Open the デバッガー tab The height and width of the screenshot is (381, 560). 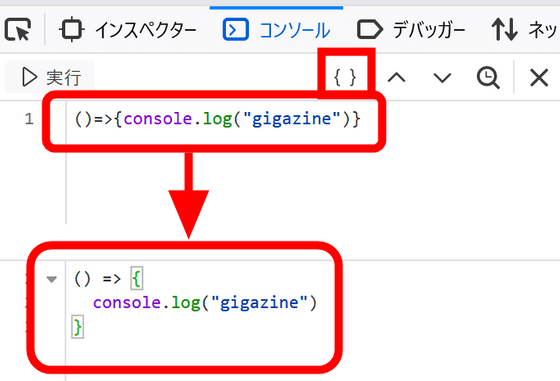(411, 29)
